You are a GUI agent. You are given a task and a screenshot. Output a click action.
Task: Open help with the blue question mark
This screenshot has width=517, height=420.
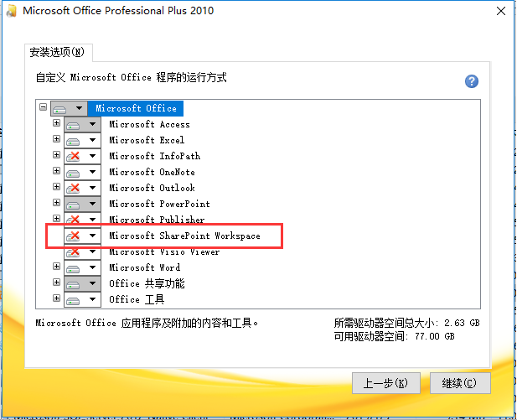[x=472, y=81]
